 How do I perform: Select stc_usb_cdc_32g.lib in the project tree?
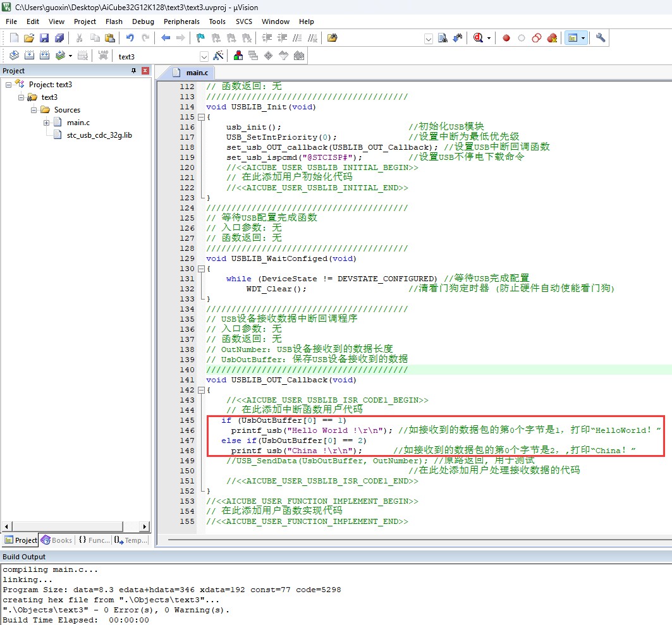[99, 135]
